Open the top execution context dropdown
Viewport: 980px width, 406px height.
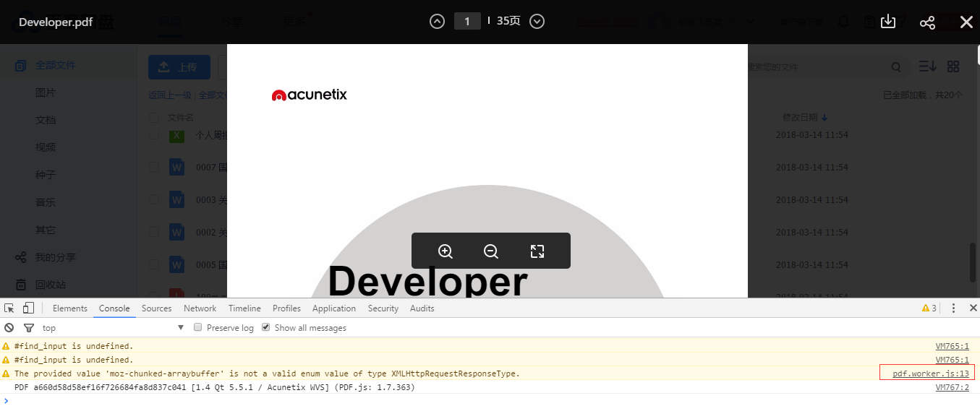point(114,328)
